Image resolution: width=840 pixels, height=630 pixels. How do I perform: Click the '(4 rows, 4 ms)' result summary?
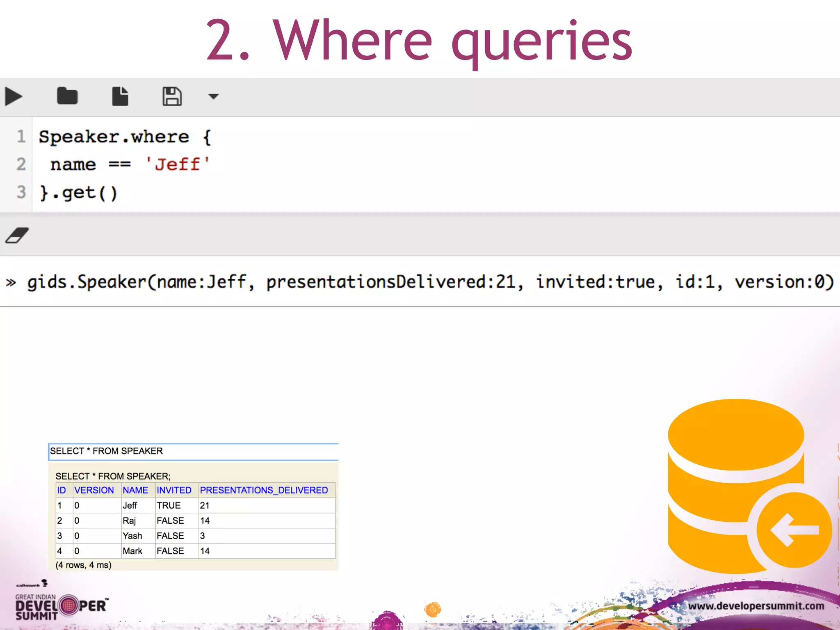(84, 565)
